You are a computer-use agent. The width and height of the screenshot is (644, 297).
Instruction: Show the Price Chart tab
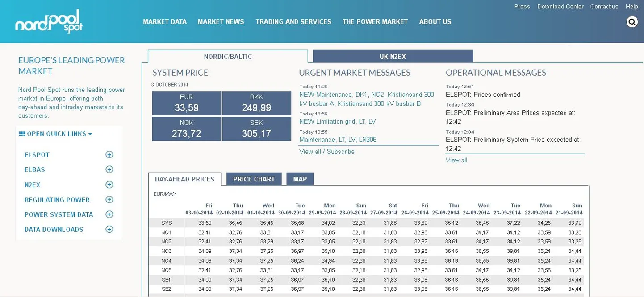pos(254,179)
